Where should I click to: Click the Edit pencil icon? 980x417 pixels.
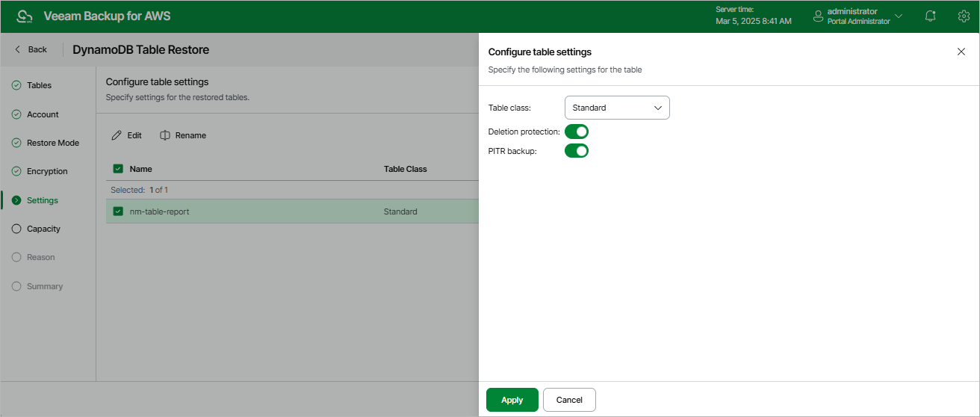tap(117, 135)
